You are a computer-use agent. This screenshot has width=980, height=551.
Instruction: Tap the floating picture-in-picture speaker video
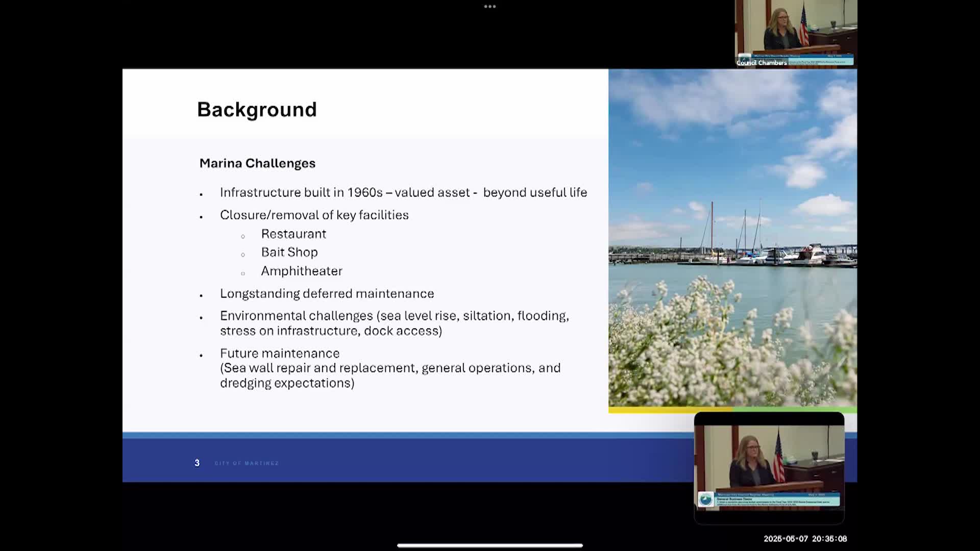pos(769,462)
